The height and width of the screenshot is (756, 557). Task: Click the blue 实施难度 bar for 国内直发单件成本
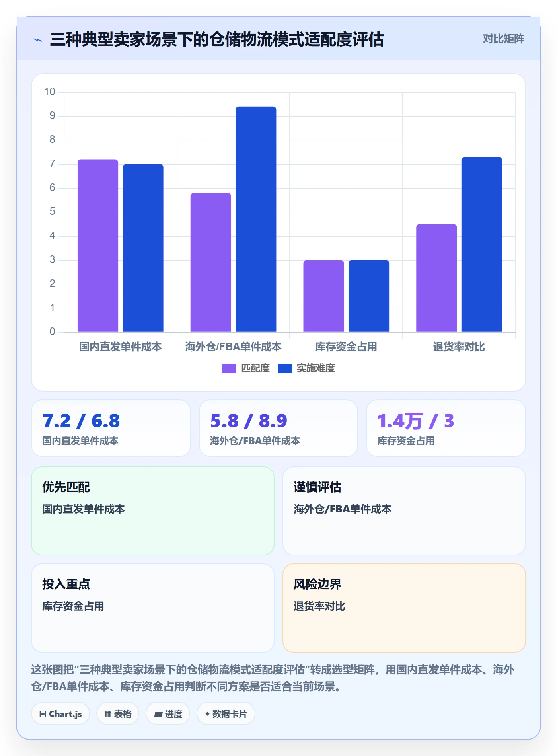coord(143,248)
